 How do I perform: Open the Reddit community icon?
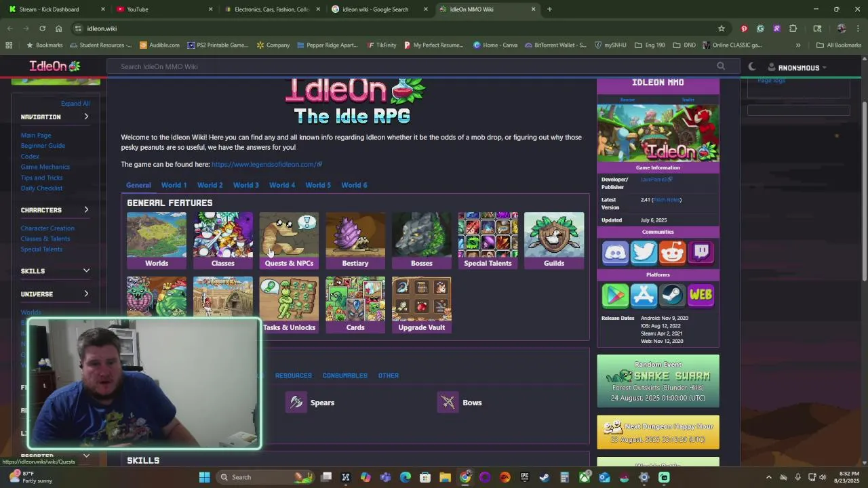[672, 253]
